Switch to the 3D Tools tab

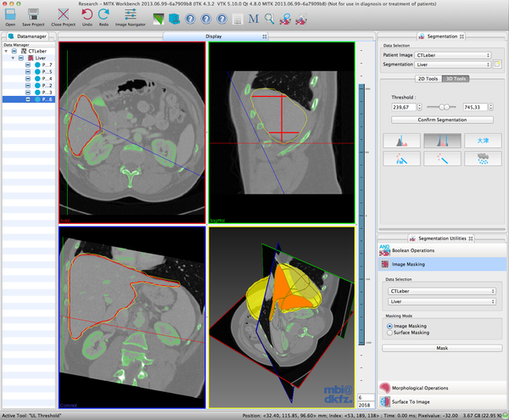coord(456,79)
